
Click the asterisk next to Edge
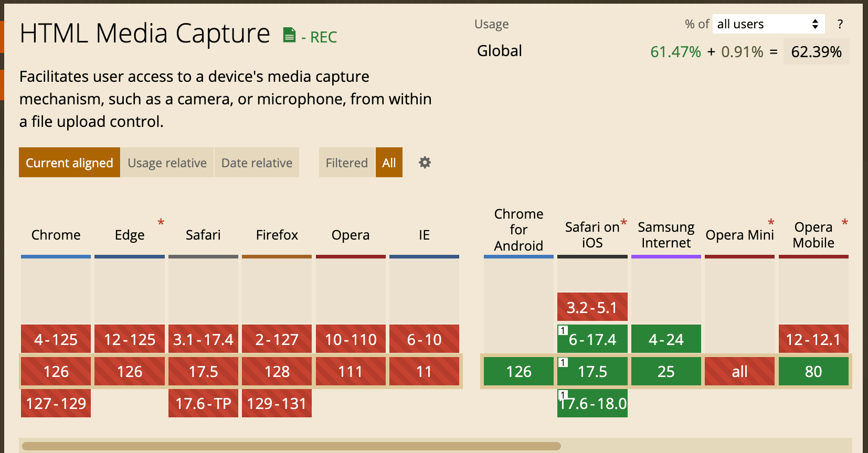pyautogui.click(x=161, y=222)
